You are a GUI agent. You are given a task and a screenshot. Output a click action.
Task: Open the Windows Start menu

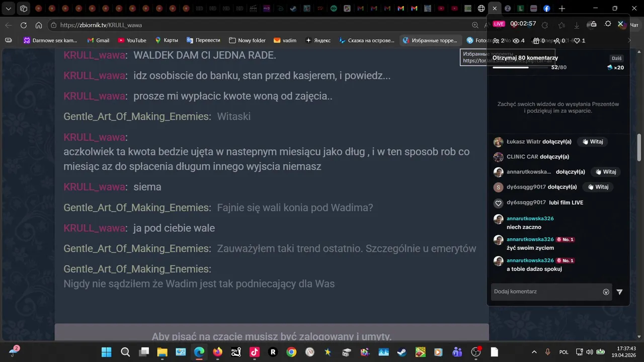tap(107, 352)
